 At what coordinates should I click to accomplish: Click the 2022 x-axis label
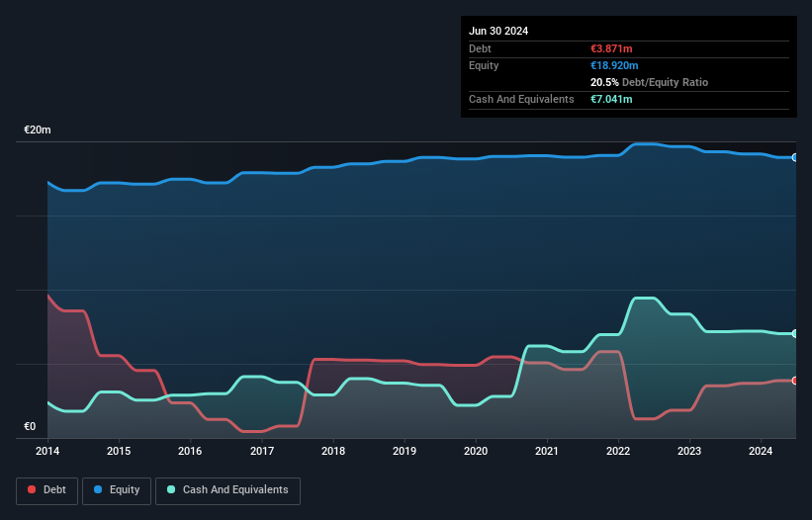click(x=618, y=451)
